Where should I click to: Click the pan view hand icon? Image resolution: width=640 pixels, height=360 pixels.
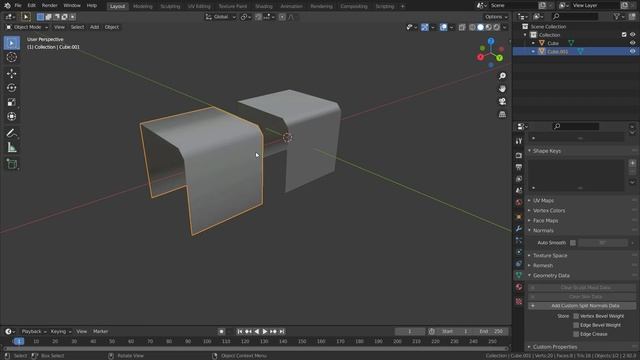click(502, 89)
